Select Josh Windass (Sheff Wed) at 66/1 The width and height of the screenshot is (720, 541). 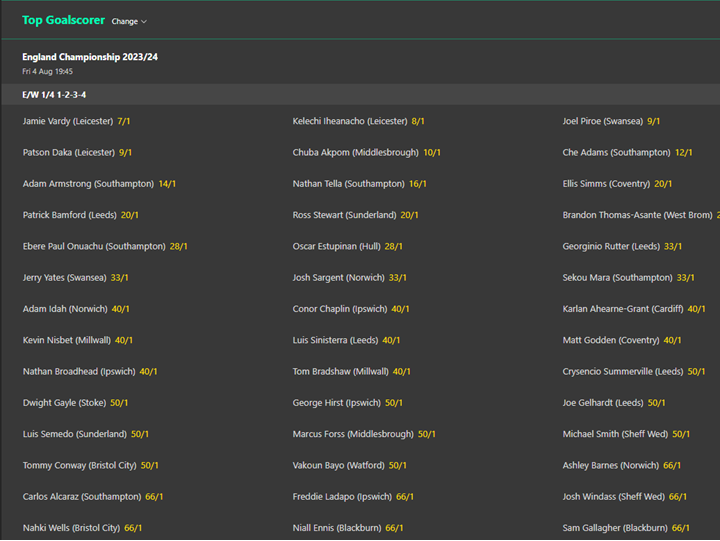624,496
